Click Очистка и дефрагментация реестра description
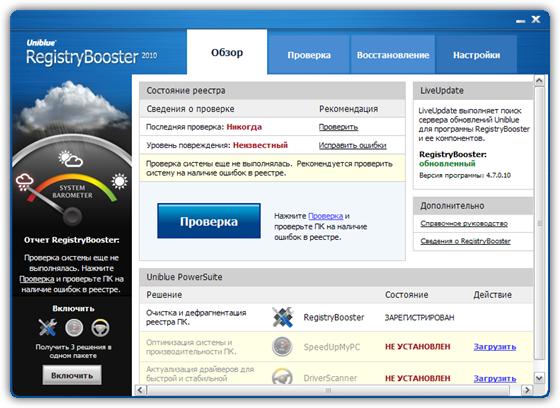 click(x=196, y=317)
